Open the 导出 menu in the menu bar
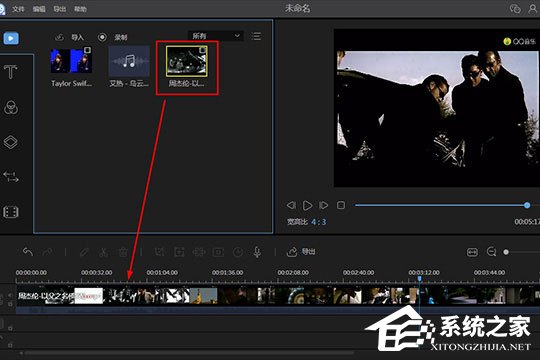Viewport: 540px width, 360px height. tap(60, 9)
